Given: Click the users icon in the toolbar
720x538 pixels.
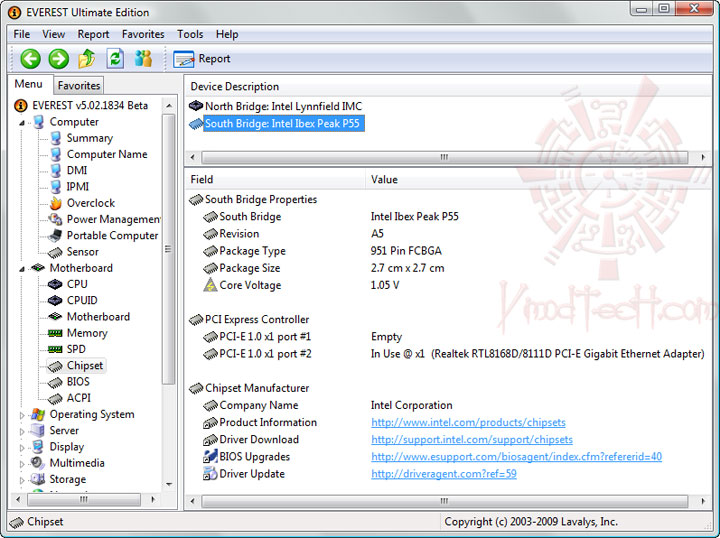Looking at the screenshot, I should tap(143, 59).
